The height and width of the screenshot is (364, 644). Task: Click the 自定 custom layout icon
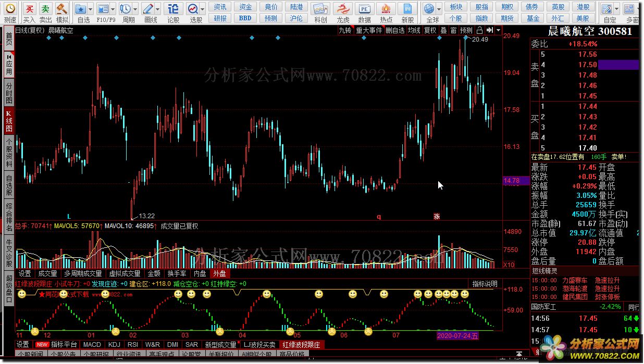click(x=606, y=9)
